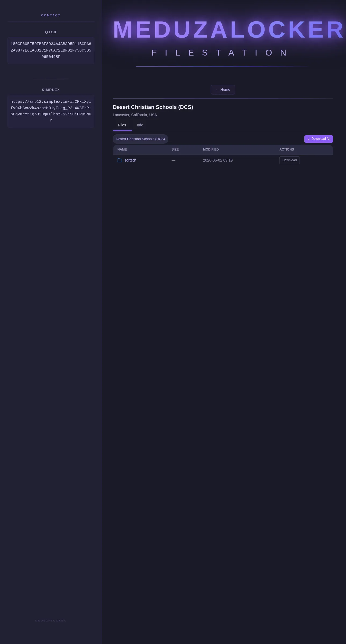This screenshot has width=346, height=644.
Task: Click the NAME column header
Action: (x=122, y=149)
